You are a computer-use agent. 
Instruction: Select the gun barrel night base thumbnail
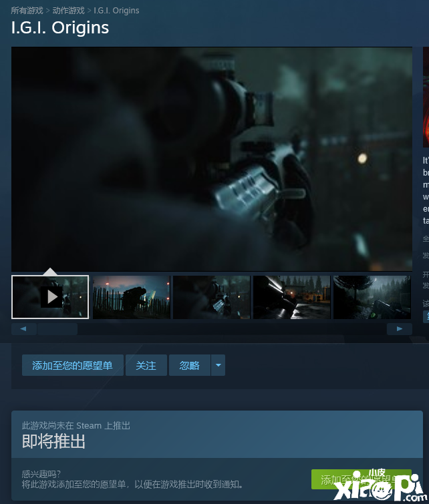click(x=291, y=297)
